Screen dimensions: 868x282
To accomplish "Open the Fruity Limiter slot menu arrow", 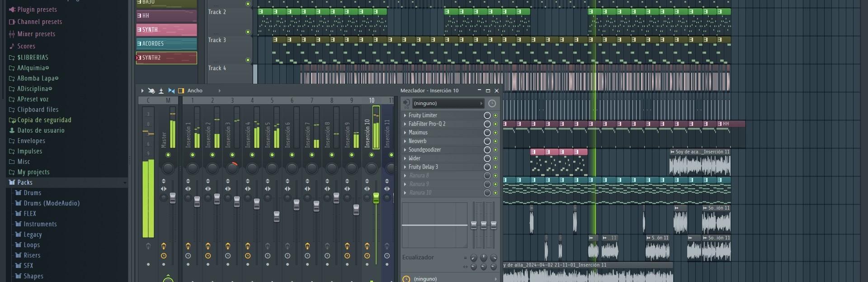I will coord(405,115).
